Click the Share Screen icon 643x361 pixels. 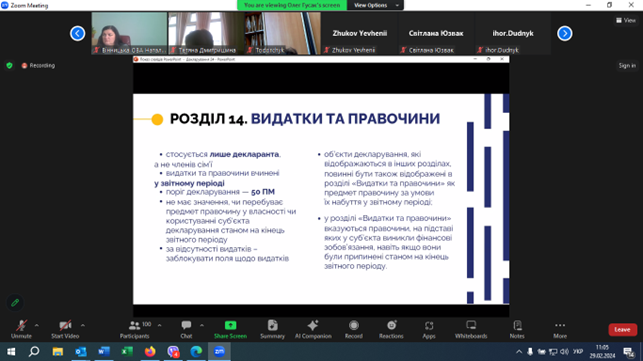click(x=230, y=325)
